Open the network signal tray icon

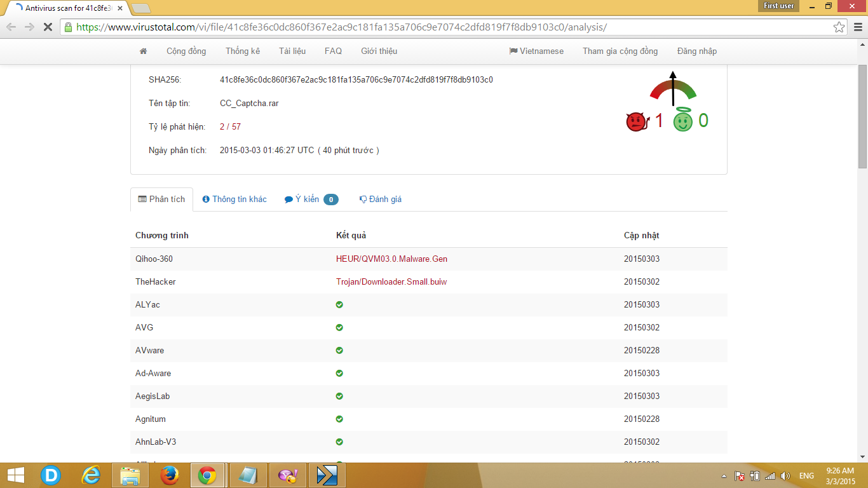pos(770,476)
